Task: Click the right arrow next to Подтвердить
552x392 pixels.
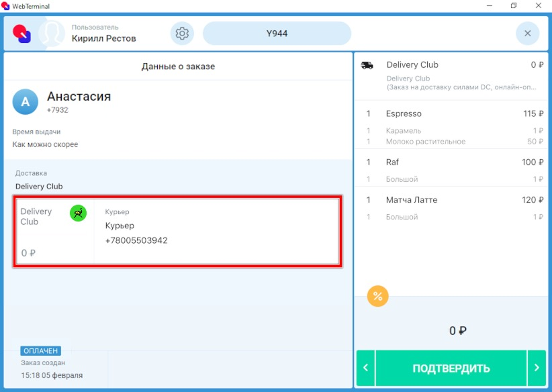Action: 537,368
